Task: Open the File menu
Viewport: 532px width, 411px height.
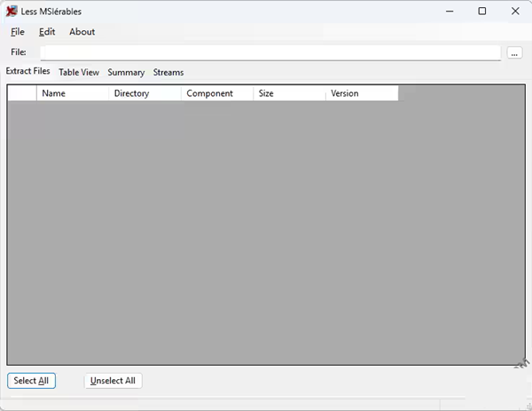Action: coord(18,32)
